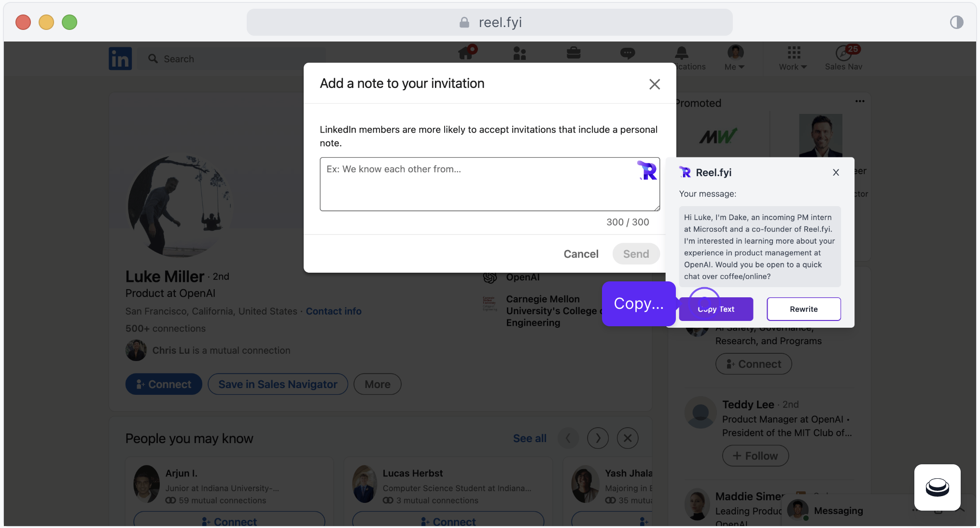The width and height of the screenshot is (980, 528).
Task: Cancel the invitation note
Action: coord(581,254)
